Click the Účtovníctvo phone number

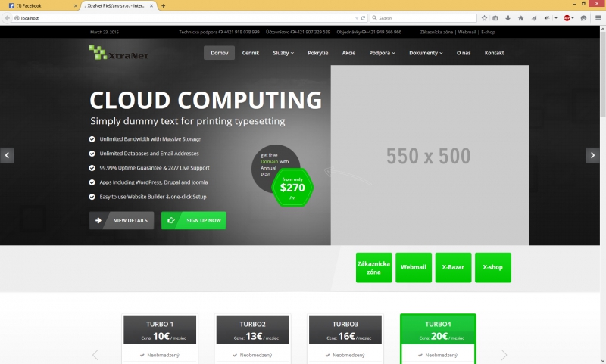click(x=312, y=32)
